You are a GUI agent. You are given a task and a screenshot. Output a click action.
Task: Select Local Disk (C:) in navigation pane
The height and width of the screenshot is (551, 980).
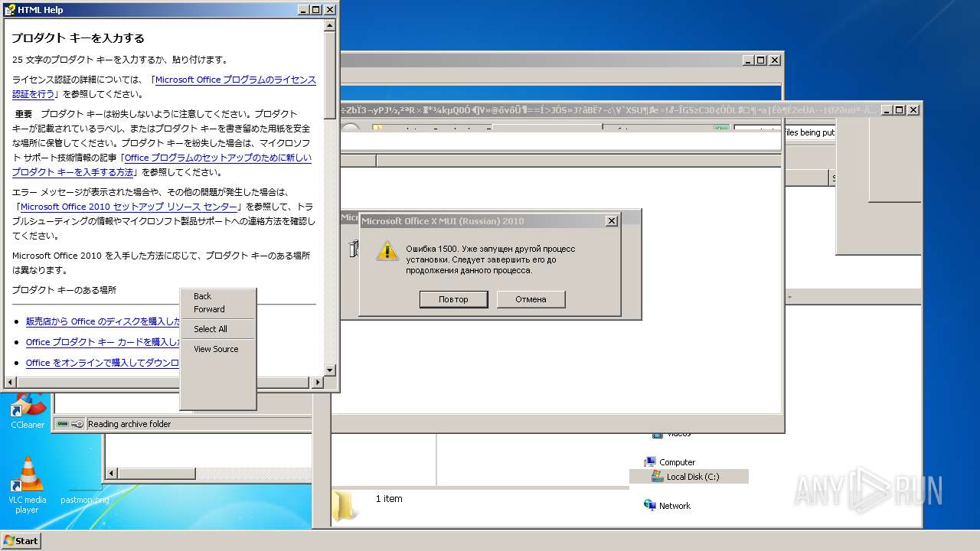coord(692,477)
